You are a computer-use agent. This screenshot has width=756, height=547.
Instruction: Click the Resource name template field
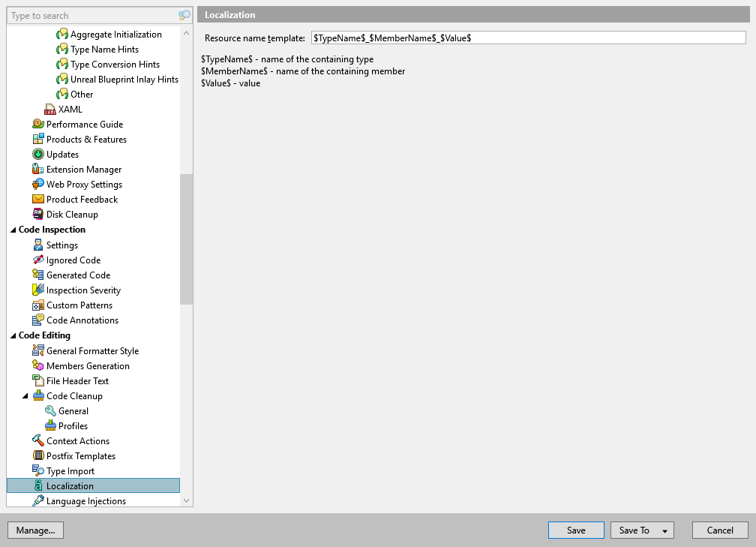tap(525, 37)
